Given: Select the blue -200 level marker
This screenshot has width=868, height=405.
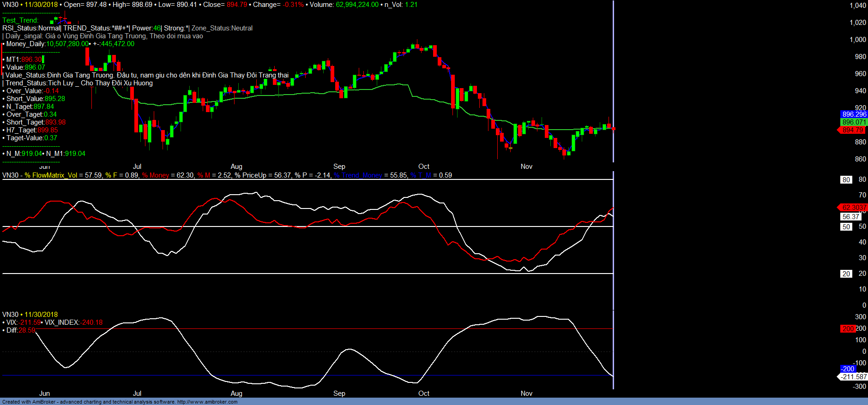Looking at the screenshot, I should click(x=848, y=369).
